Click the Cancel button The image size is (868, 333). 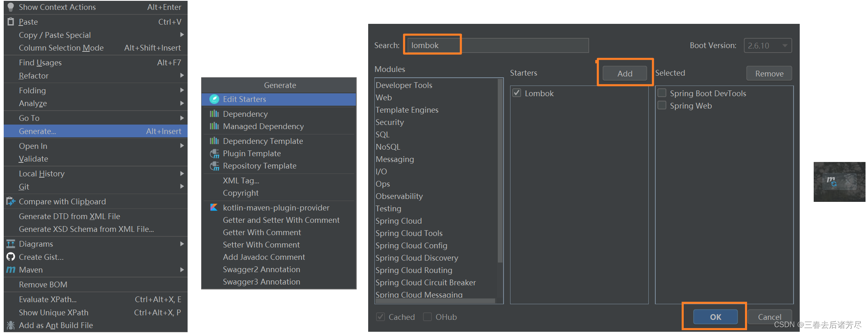(770, 317)
